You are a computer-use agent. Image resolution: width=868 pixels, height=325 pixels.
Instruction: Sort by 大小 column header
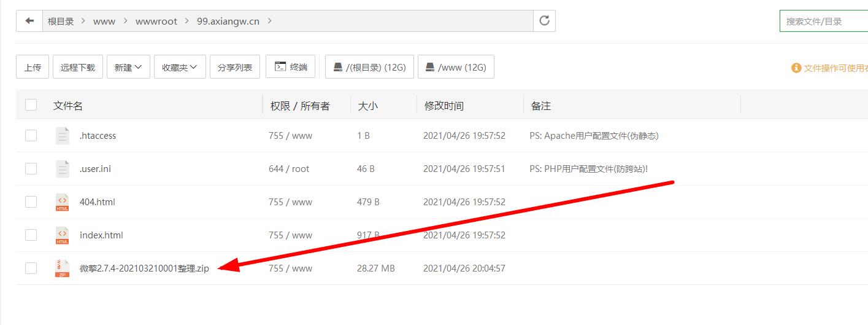point(368,106)
